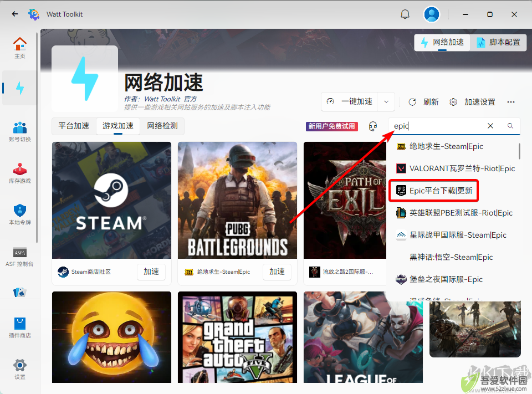Open the Path of Exile card thumbnail
The height and width of the screenshot is (394, 532).
pos(345,200)
